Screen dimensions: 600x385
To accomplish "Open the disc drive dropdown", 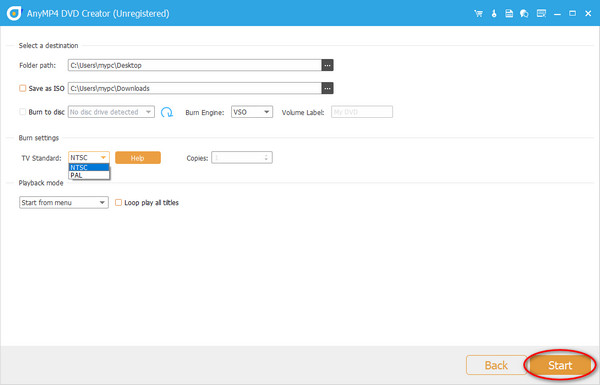I will click(111, 112).
